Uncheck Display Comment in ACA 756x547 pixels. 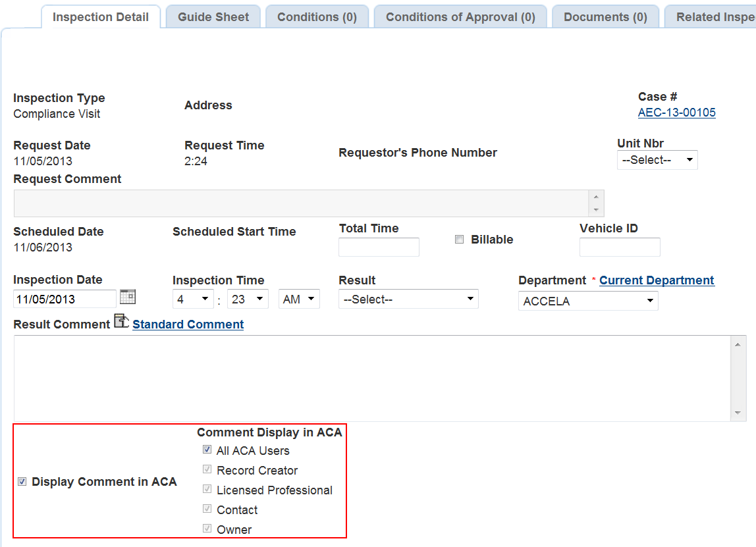tap(22, 482)
